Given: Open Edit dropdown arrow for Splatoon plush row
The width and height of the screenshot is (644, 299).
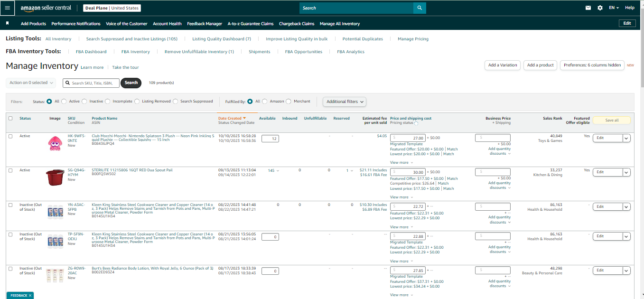Looking at the screenshot, I should (626, 138).
